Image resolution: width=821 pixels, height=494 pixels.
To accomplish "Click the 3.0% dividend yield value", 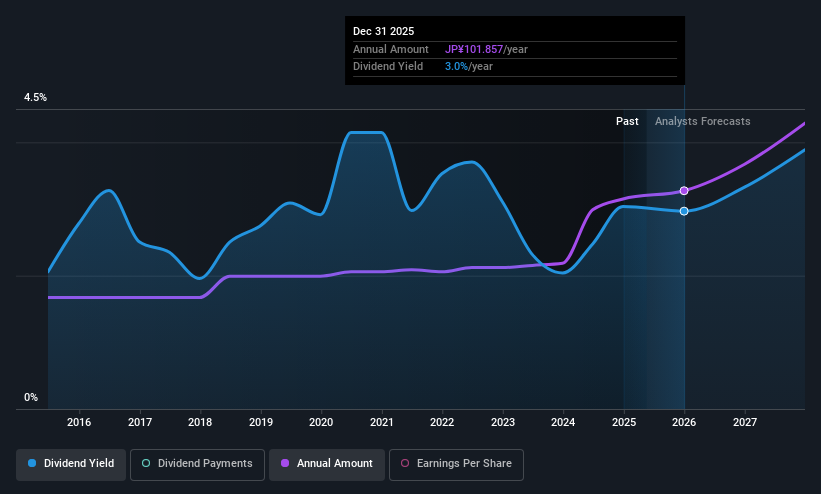I will [456, 67].
